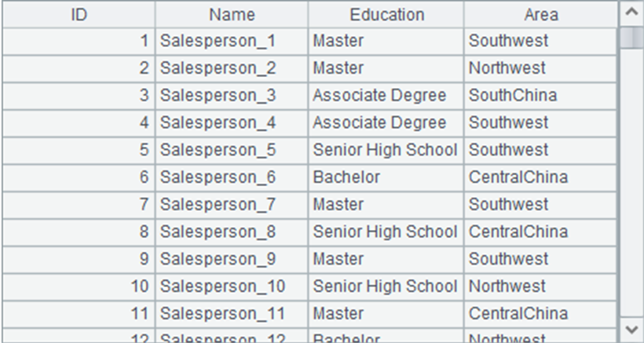Image resolution: width=644 pixels, height=343 pixels.
Task: Click the vertical scrollbar thumb
Action: 631,39
